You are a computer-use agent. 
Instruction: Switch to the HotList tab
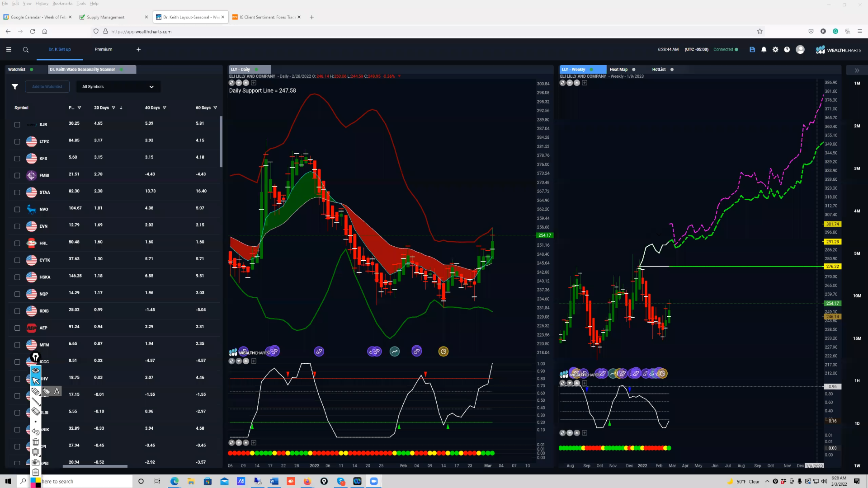coord(659,70)
